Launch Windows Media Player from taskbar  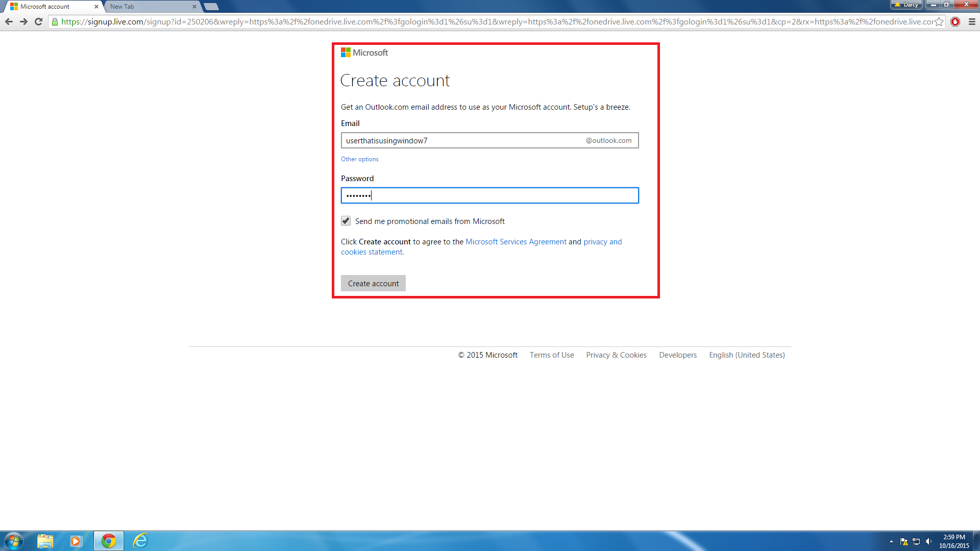[76, 541]
